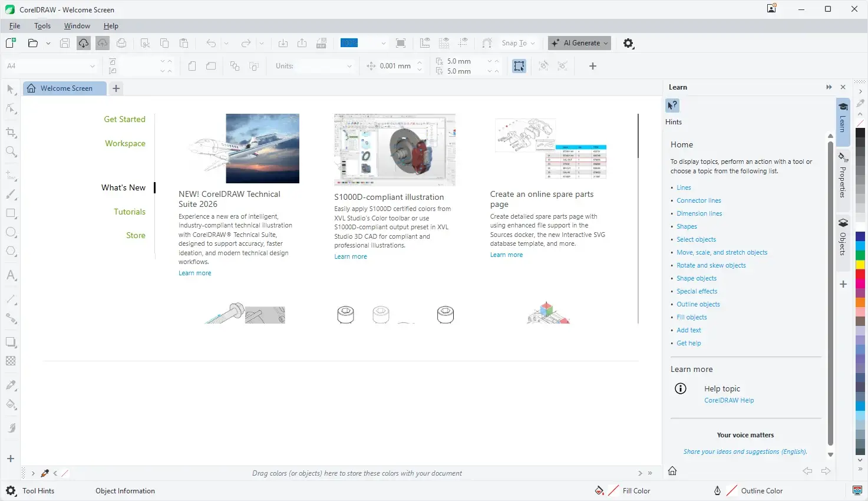Select the Ellipse tool

[x=11, y=232]
